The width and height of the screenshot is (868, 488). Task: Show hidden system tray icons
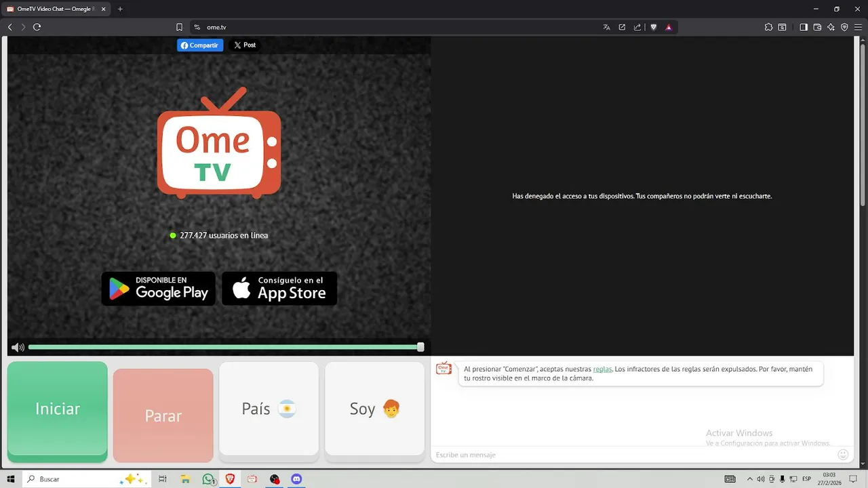coord(749,479)
